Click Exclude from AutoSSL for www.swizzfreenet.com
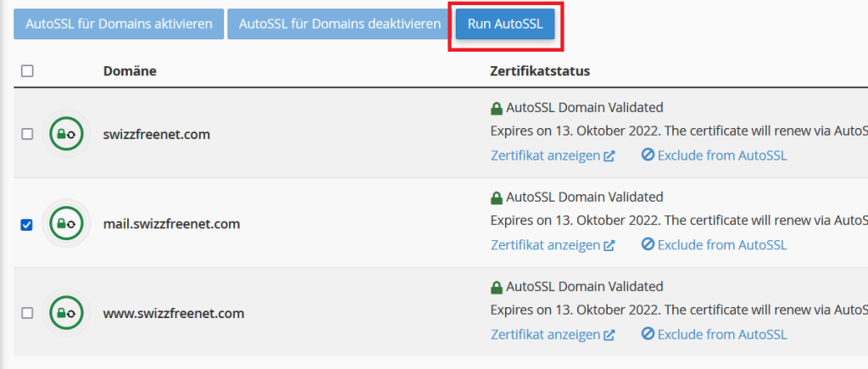 coord(714,335)
